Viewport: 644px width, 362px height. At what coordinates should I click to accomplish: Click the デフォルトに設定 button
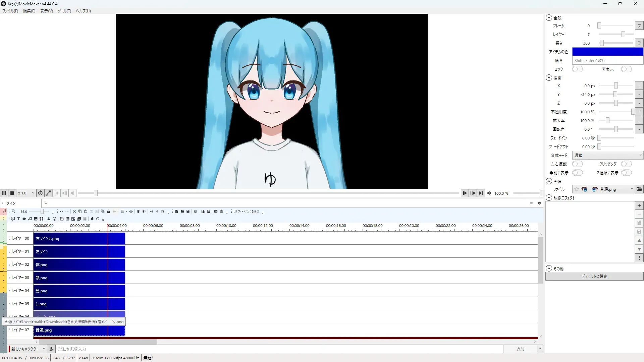pos(594,277)
